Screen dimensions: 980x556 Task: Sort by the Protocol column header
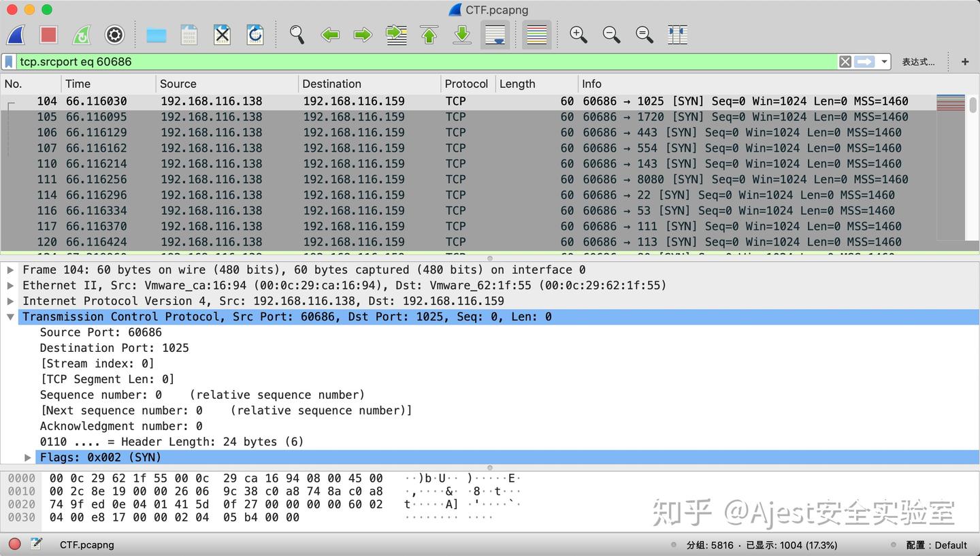point(468,84)
